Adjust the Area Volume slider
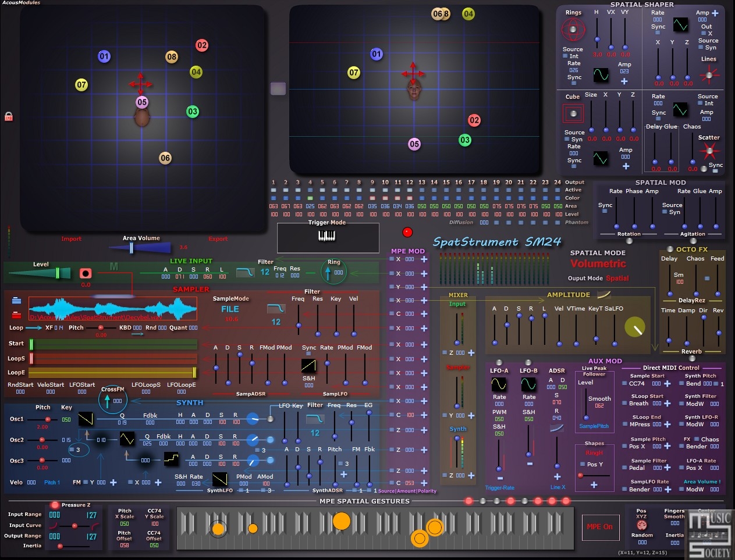The image size is (735, 560). point(140,248)
